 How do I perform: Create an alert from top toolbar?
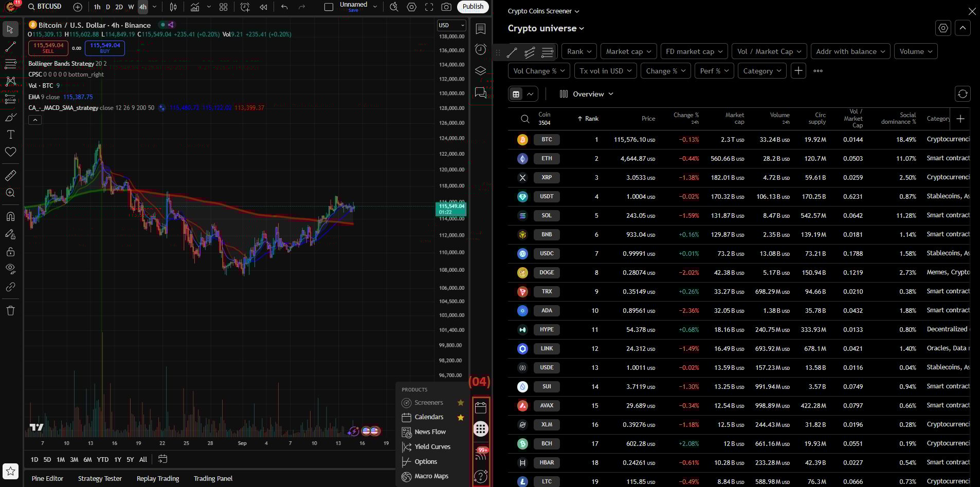tap(245, 7)
